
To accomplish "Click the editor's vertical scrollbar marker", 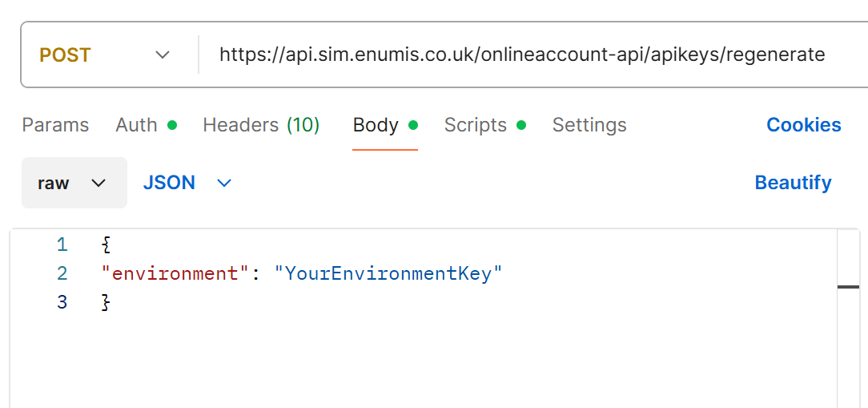I will tap(848, 286).
